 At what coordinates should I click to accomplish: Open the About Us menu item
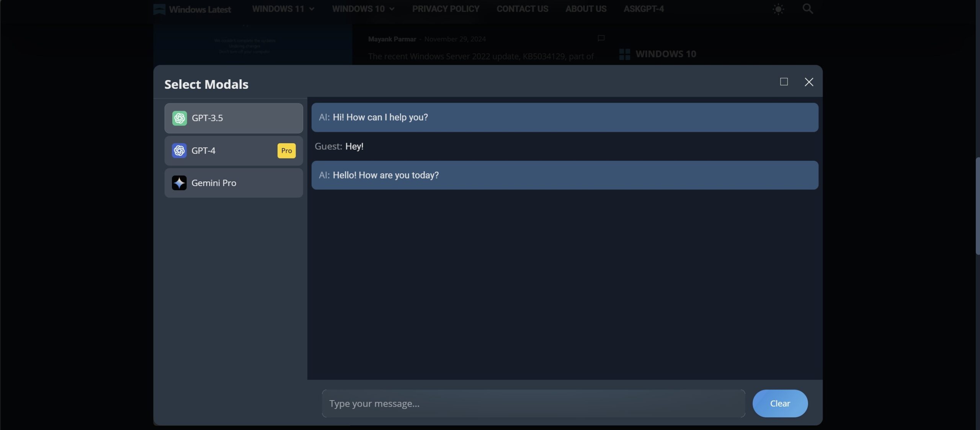(586, 9)
